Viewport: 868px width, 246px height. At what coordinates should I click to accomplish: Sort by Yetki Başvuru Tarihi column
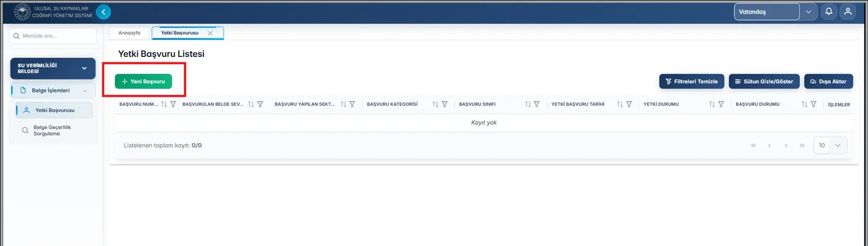[620, 105]
